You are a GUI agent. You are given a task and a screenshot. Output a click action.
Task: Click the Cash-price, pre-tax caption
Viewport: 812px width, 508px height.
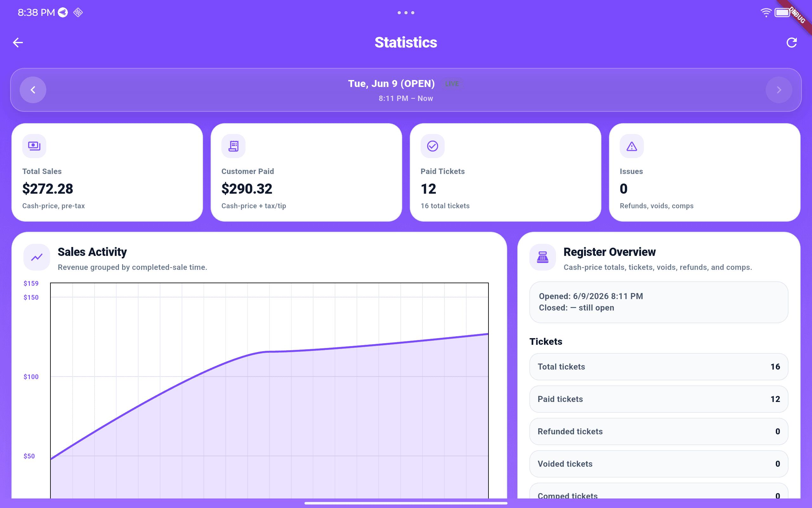(53, 206)
